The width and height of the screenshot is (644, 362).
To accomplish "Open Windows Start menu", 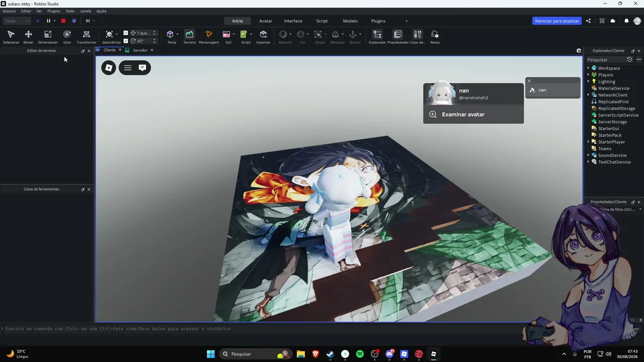I will coord(211,354).
